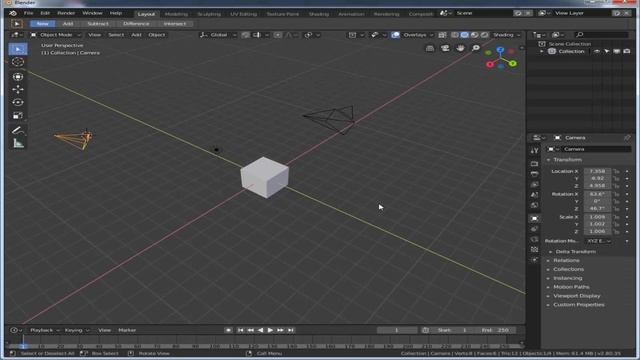Click the green Y axis gizmo ball
The width and height of the screenshot is (640, 360).
coord(513,64)
